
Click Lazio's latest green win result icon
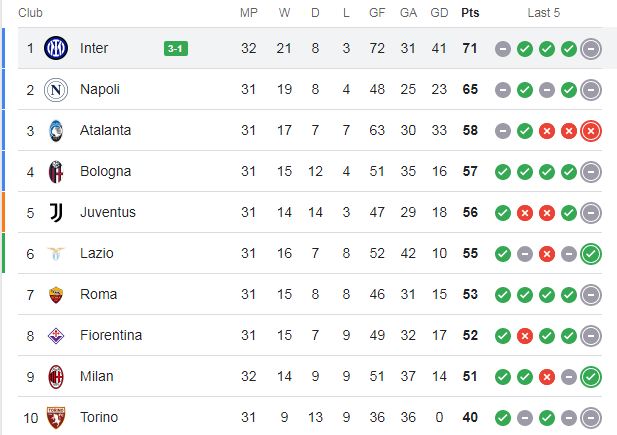(x=591, y=254)
